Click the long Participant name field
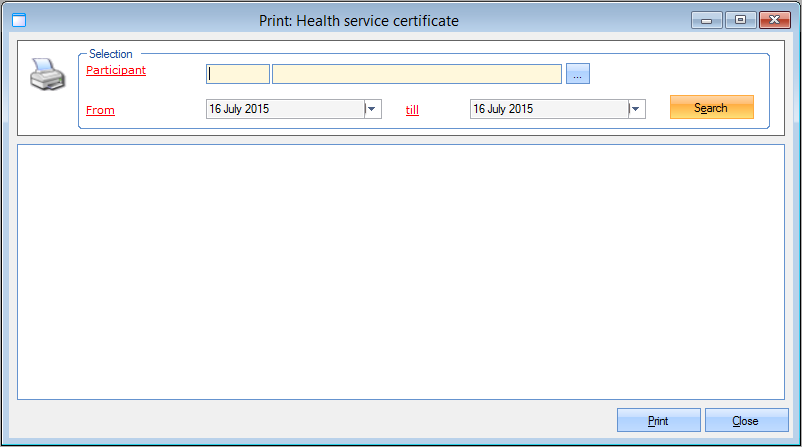Image resolution: width=802 pixels, height=447 pixels. point(416,74)
